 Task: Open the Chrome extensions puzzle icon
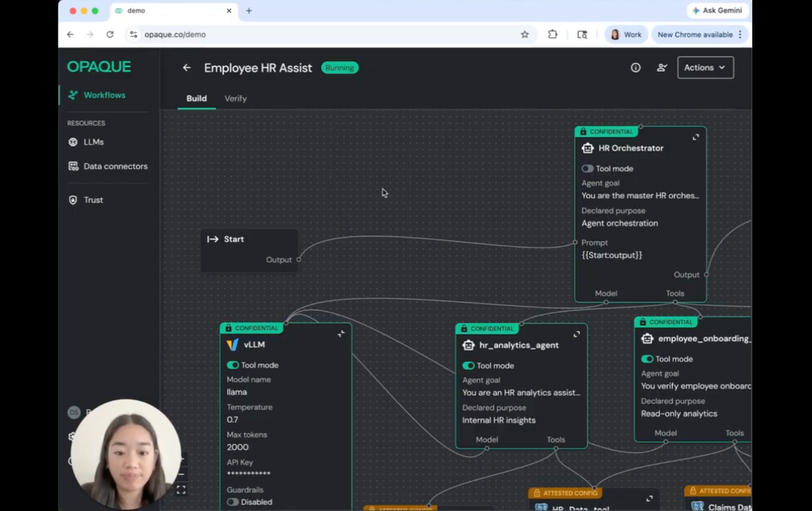[553, 35]
